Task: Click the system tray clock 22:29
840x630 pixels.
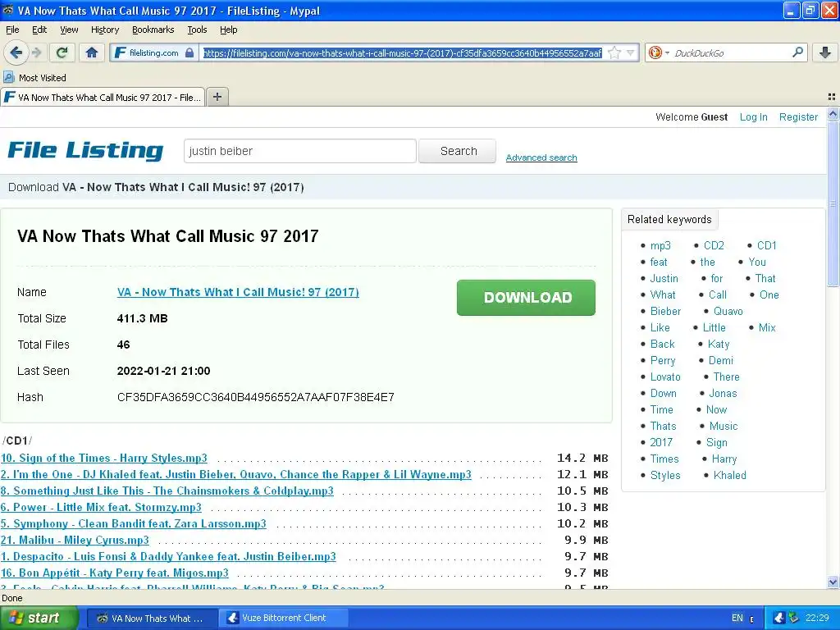Action: [816, 618]
